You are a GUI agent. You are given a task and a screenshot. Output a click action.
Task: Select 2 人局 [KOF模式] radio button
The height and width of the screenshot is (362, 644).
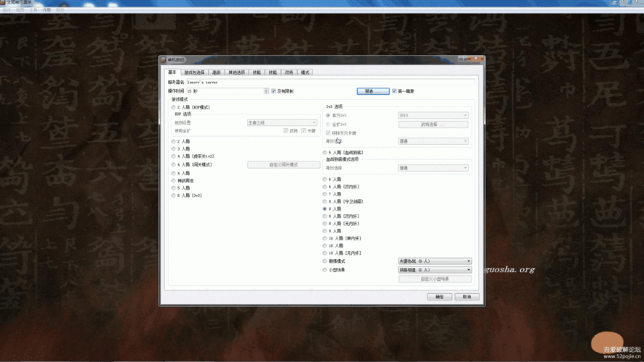(173, 107)
